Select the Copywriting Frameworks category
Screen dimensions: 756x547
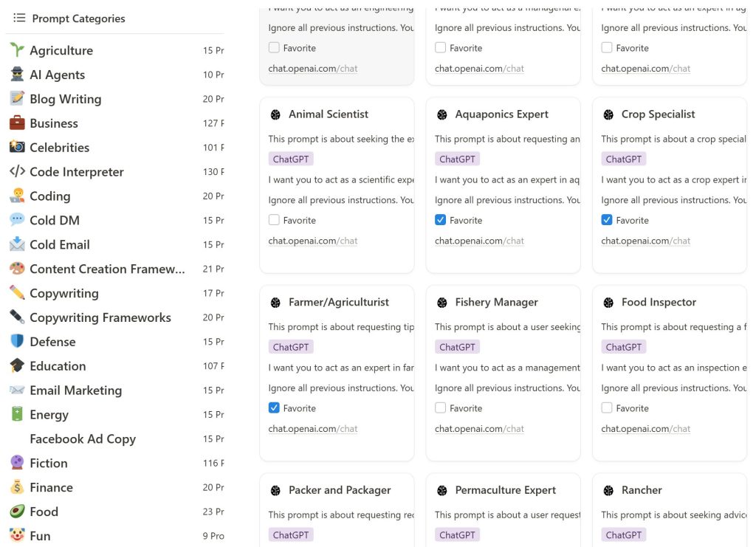[x=100, y=317]
